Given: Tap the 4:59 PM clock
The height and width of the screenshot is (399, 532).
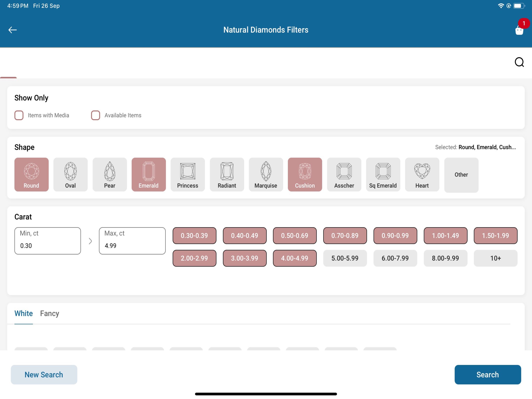Looking at the screenshot, I should pyautogui.click(x=18, y=6).
